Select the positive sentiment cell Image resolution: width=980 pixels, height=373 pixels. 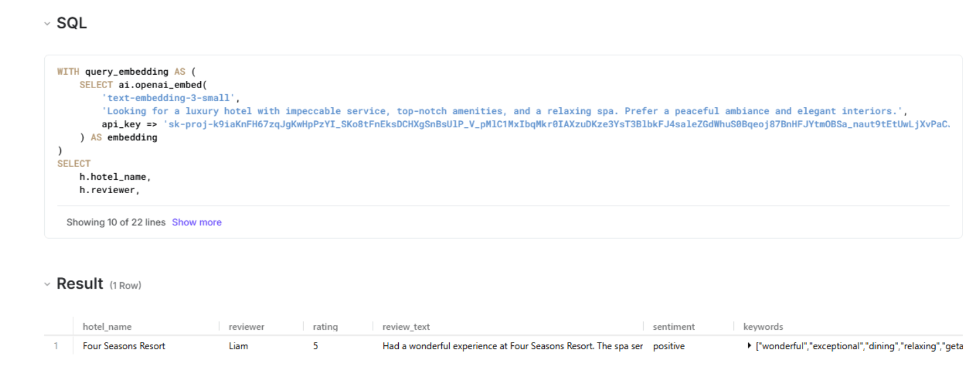pyautogui.click(x=669, y=346)
